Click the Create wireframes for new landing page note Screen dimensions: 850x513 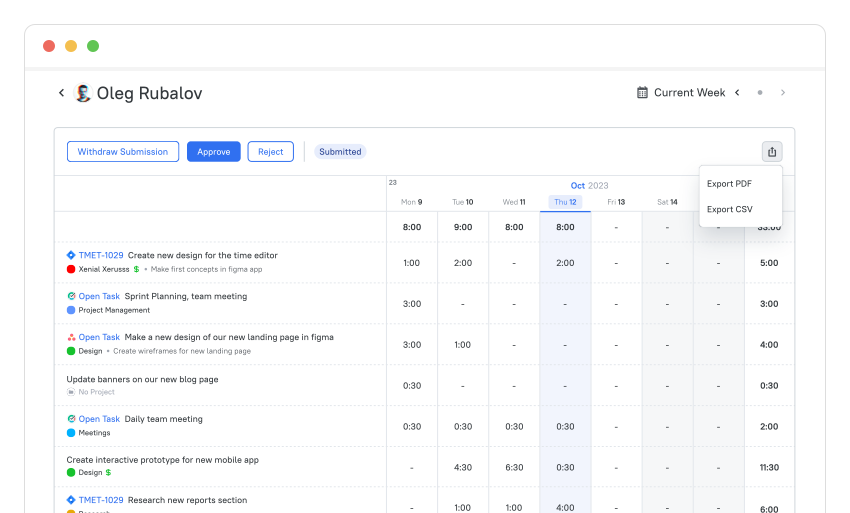182,351
